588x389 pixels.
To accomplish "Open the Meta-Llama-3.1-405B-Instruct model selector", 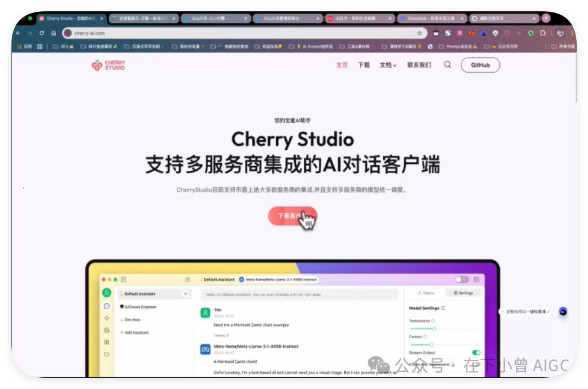I will click(x=278, y=280).
